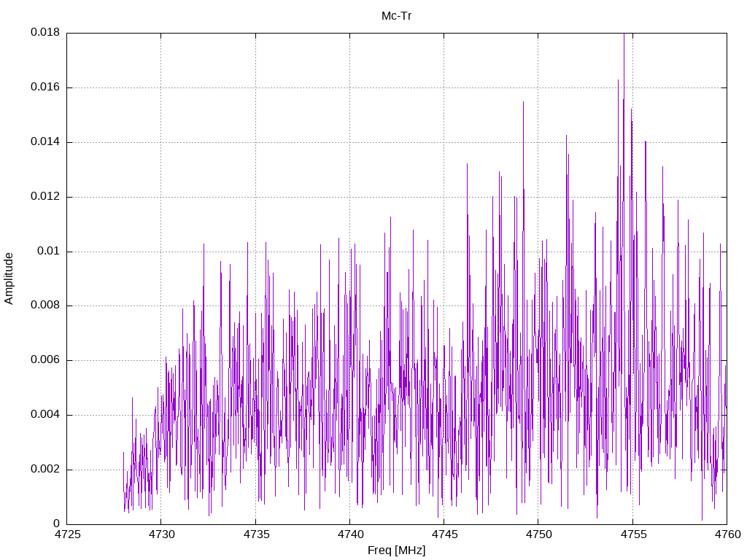Click the 4725 x-axis tick label
The height and width of the screenshot is (560, 747).
67,534
